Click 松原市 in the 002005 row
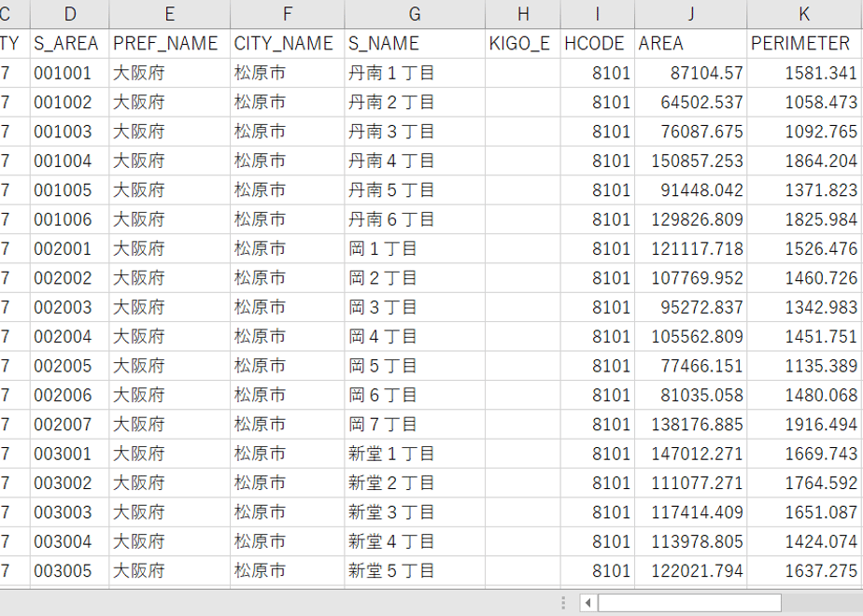 pyautogui.click(x=288, y=366)
